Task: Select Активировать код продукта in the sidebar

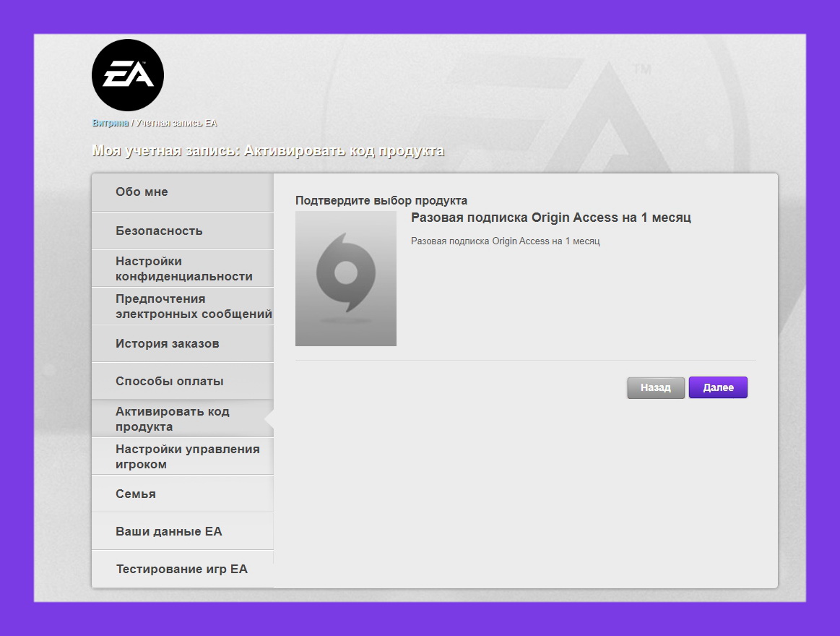Action: click(183, 418)
